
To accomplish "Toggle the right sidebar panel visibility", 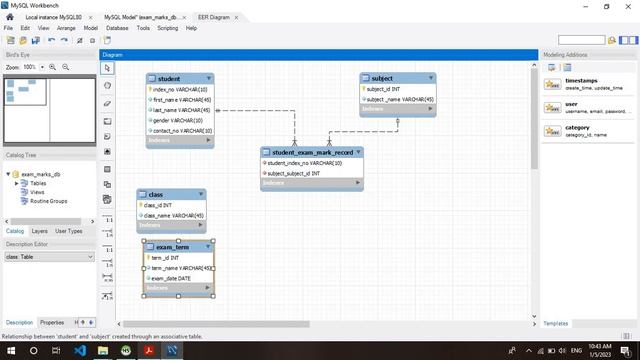I will tap(633, 40).
